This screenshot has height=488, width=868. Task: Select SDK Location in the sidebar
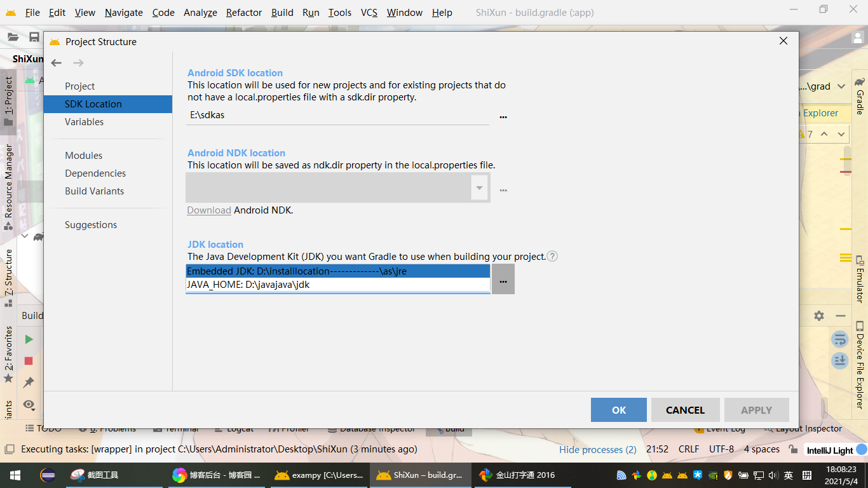tap(108, 104)
